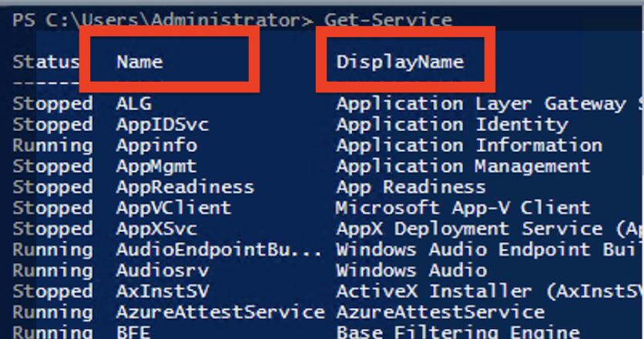Click Microsoft App-V Client display name
Viewport: 644px width, 339px height.
coord(462,207)
